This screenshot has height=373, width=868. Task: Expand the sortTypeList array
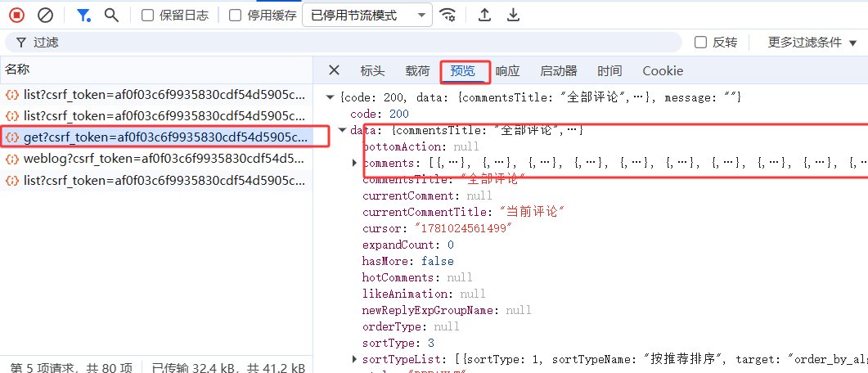(355, 360)
